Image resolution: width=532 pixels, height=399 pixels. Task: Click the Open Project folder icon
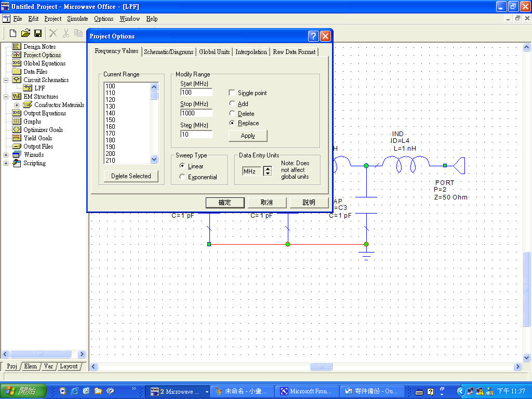point(25,33)
